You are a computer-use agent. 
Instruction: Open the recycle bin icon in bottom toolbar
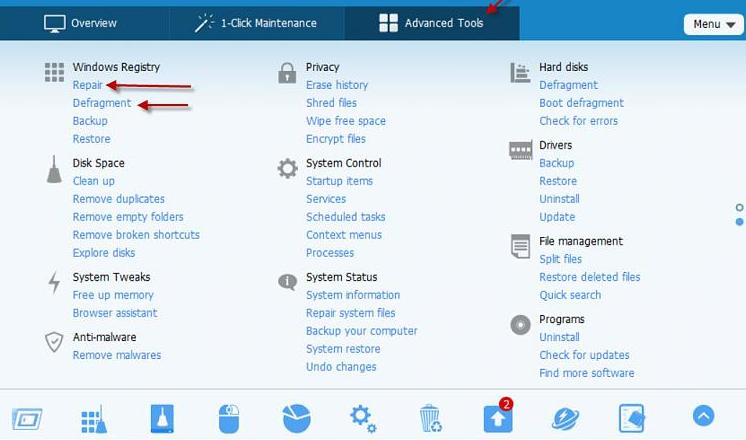coord(430,418)
